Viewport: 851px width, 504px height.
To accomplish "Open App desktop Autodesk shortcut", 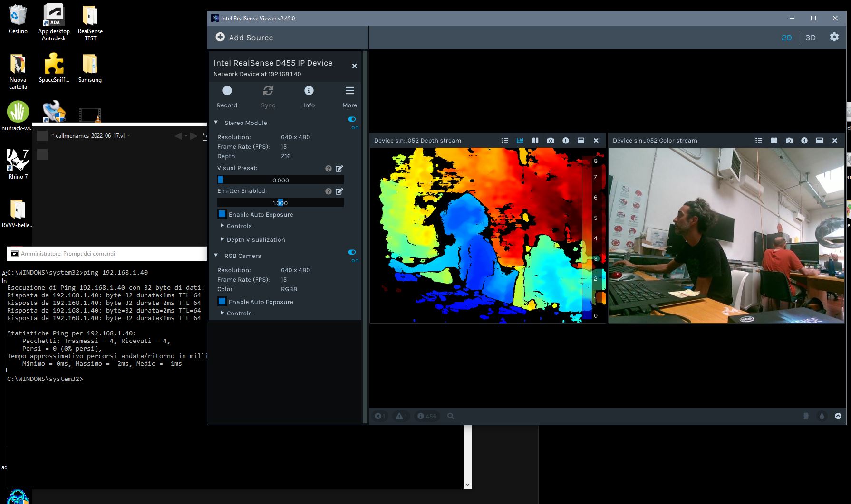I will click(54, 23).
